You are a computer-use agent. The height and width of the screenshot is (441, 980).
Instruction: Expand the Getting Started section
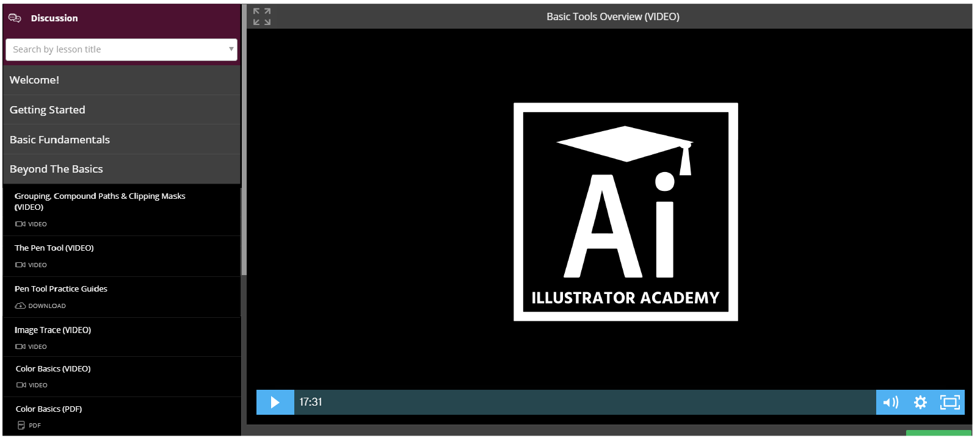122,110
